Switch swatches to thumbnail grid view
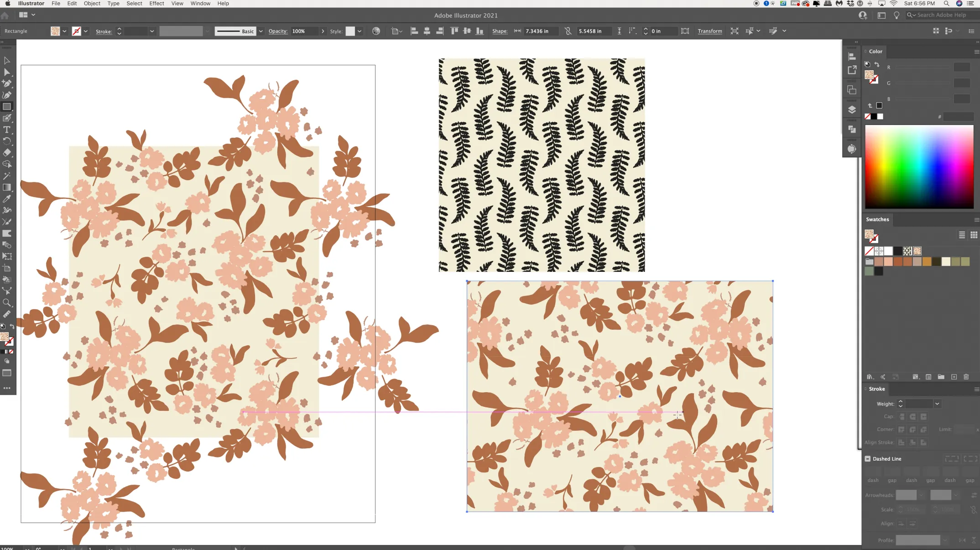 click(974, 235)
